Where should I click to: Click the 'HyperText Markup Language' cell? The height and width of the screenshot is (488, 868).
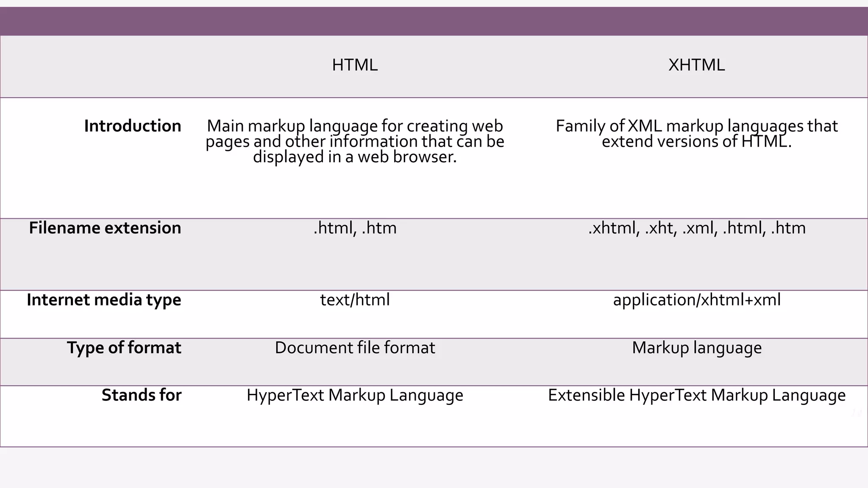coord(355,395)
